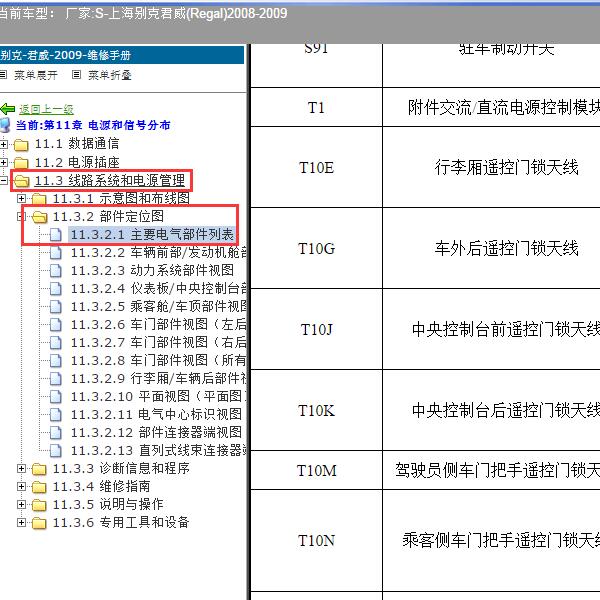Expand the 11.3.1 示意图和布线图 node
Image resolution: width=600 pixels, height=600 pixels.
click(x=21, y=198)
